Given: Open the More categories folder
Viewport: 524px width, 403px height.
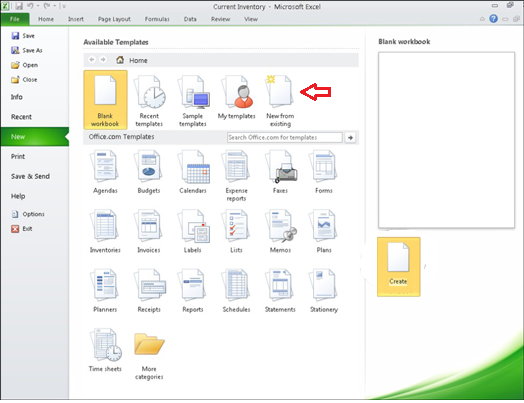Looking at the screenshot, I should click(149, 355).
